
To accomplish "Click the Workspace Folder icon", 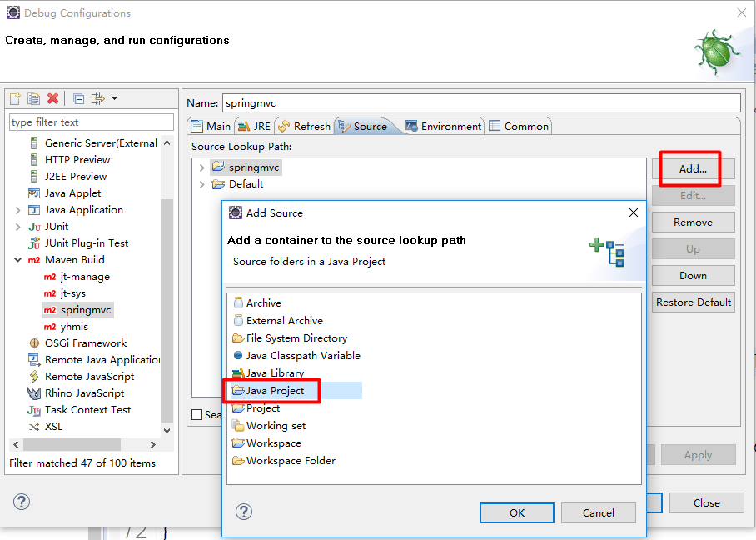I will click(x=238, y=460).
